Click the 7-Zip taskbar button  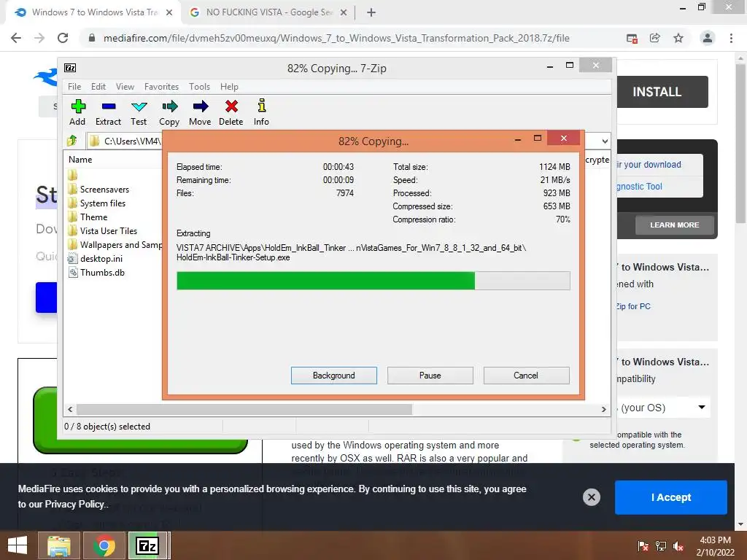(147, 545)
